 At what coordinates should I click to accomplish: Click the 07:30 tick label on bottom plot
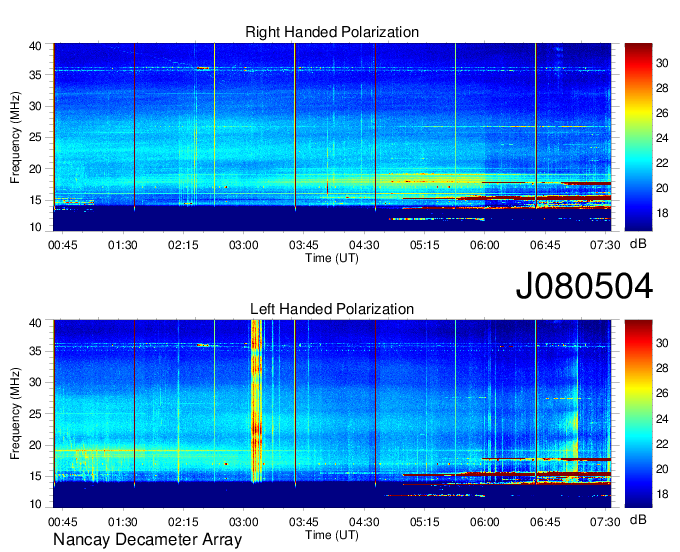(605, 522)
